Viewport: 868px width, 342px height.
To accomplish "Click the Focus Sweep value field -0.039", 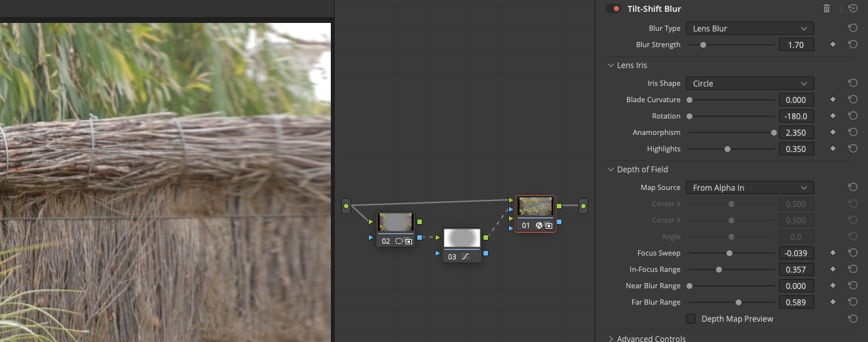I will point(796,253).
